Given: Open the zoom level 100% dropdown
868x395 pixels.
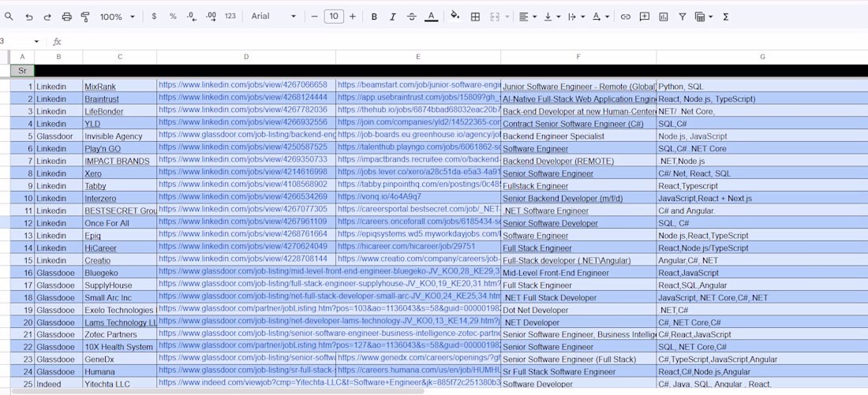Looking at the screenshot, I should coord(118,17).
